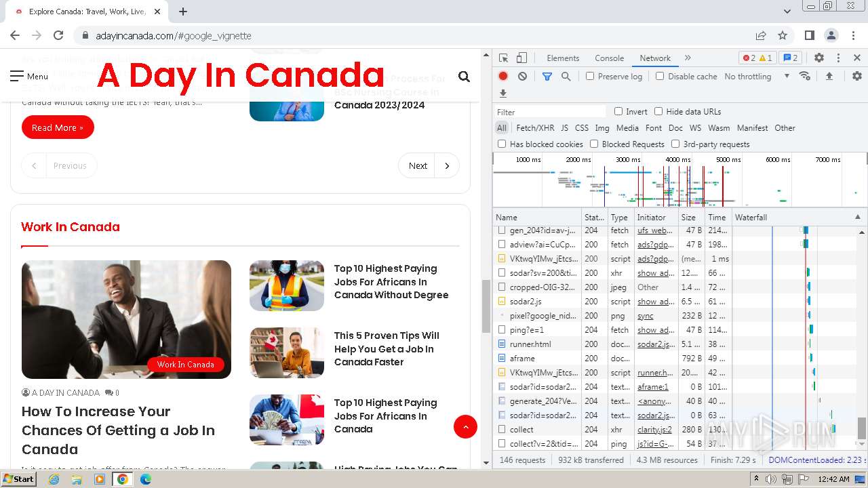Image resolution: width=868 pixels, height=488 pixels.
Task: Check Has blocked cookies checkbox
Action: (x=502, y=144)
